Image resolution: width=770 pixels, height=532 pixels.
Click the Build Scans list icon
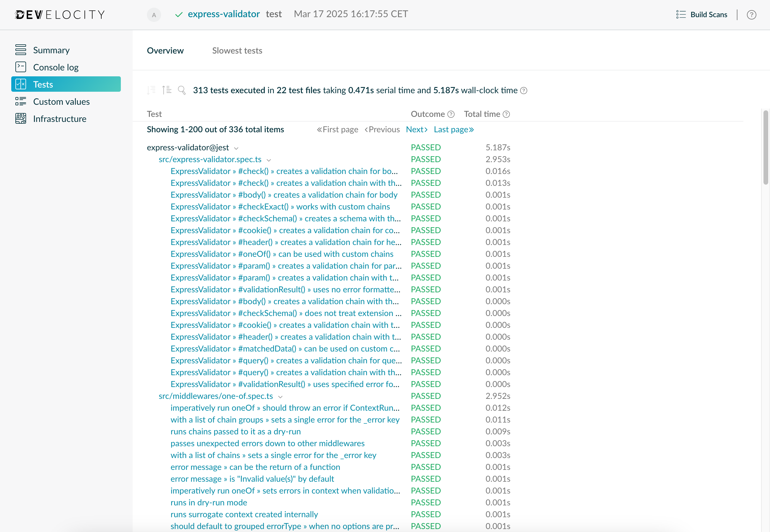[681, 15]
